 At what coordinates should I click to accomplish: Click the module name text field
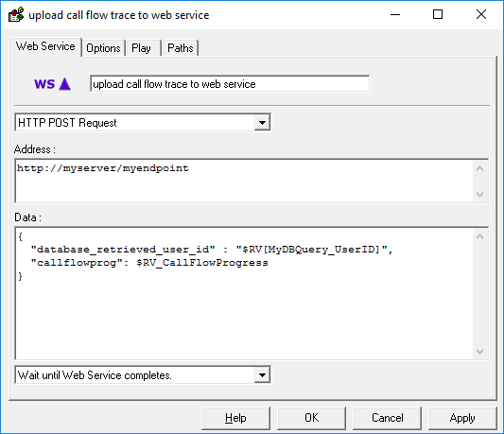pos(230,84)
